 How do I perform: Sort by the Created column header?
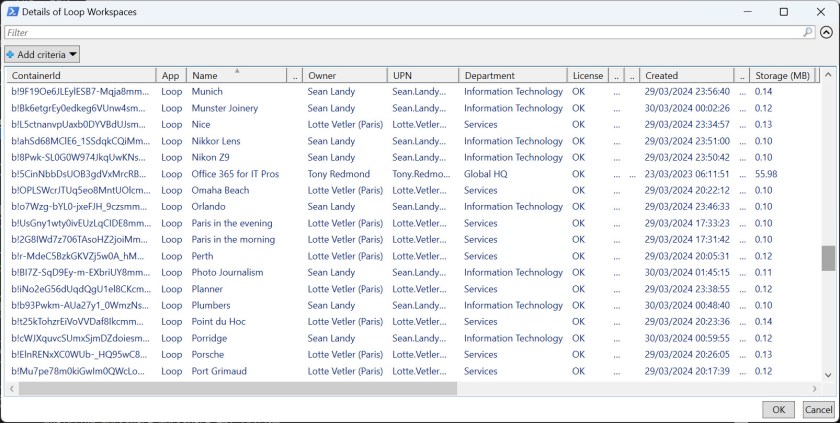pyautogui.click(x=686, y=75)
